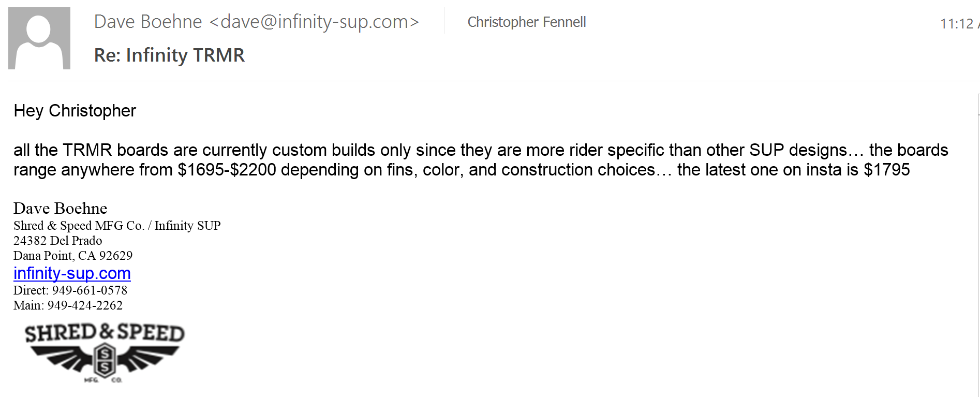Click the Main phone number 949-424-2262
980x397 pixels.
coord(85,305)
